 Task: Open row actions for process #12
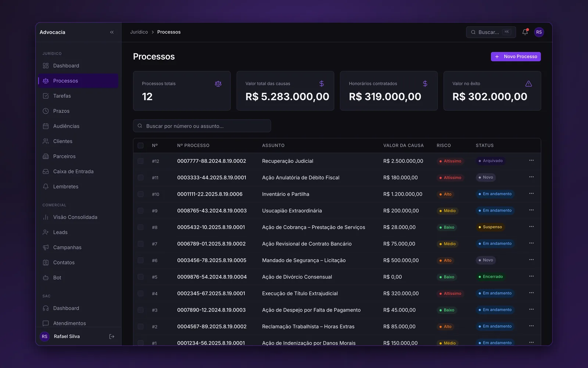pyautogui.click(x=531, y=160)
